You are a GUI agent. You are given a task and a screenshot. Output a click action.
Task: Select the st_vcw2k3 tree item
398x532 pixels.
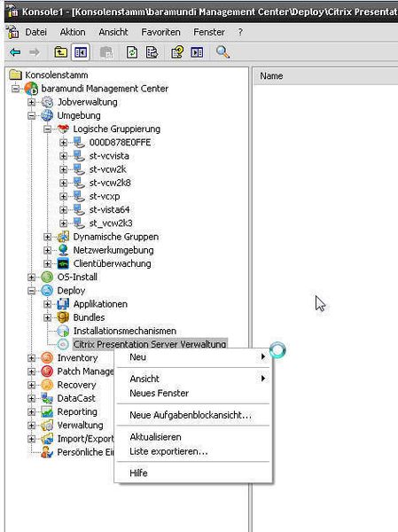point(111,223)
